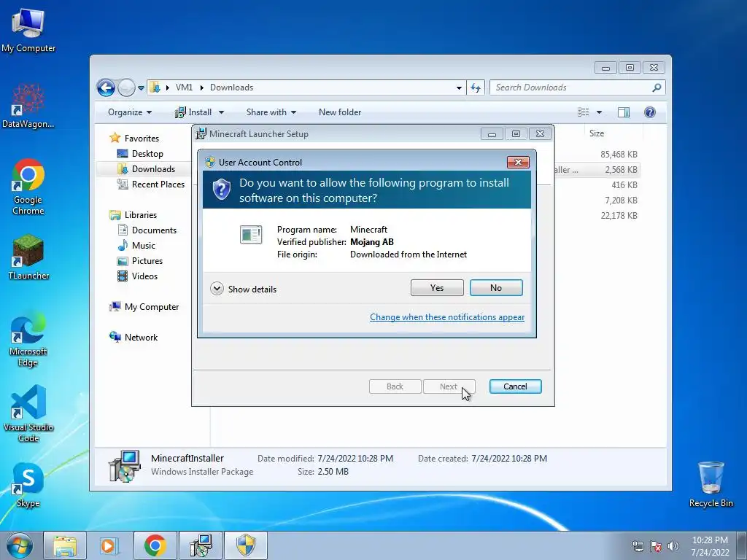Click the refresh button in address bar

point(476,87)
